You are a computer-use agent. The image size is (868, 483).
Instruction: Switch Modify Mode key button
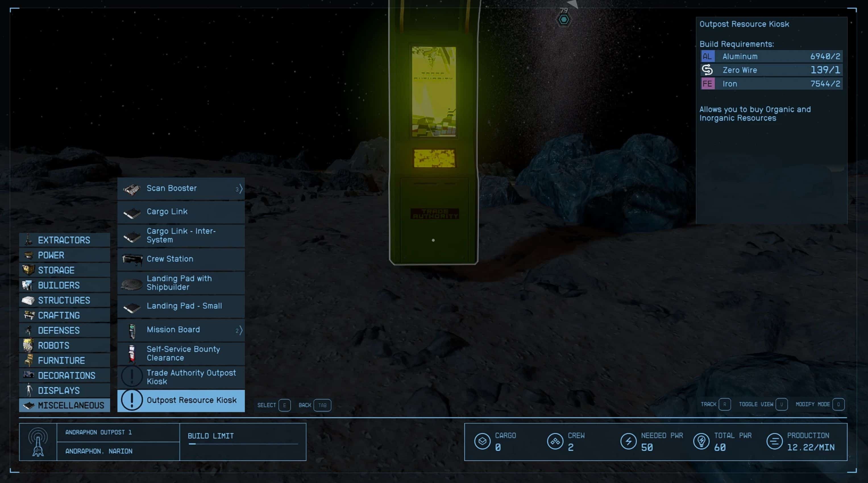(838, 404)
